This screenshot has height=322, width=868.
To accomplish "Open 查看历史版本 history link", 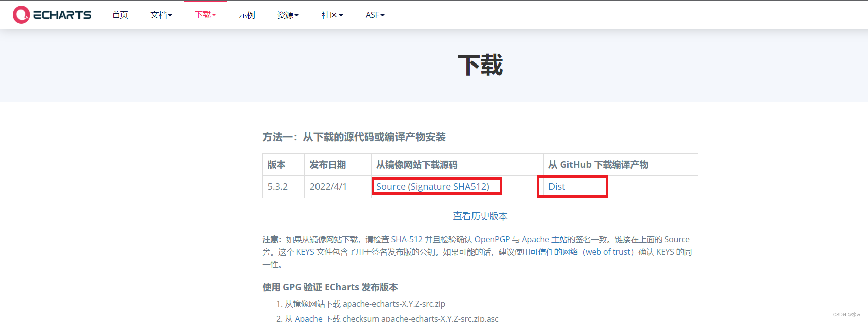I will pos(480,216).
